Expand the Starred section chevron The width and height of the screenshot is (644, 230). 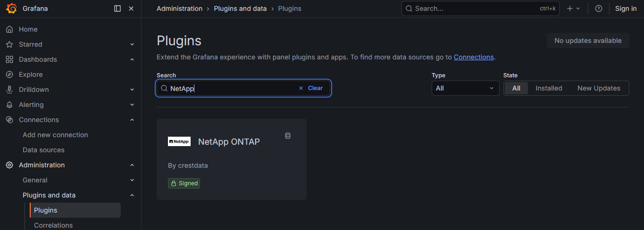coord(132,44)
